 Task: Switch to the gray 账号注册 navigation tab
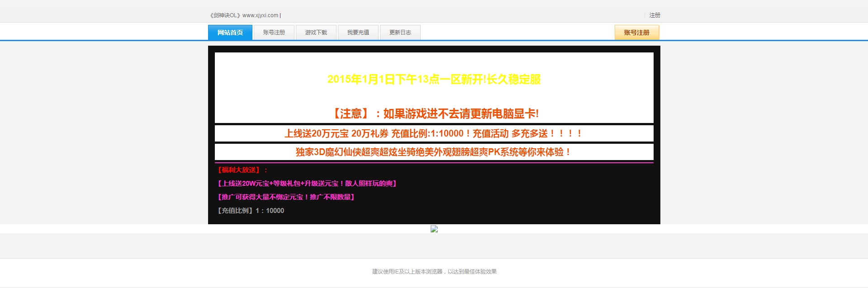point(274,33)
